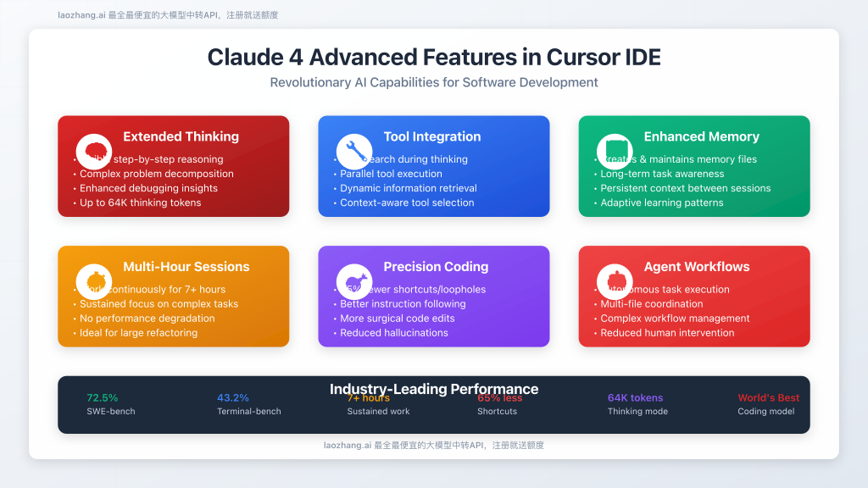The image size is (868, 488).
Task: Click the Thinking mode label
Action: [637, 411]
